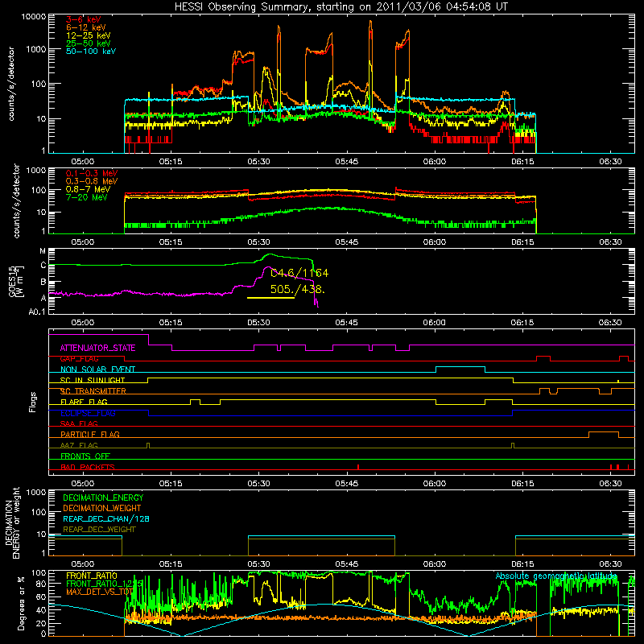Pick the green 25-50 keV legend label
Viewport: 644px width, 644px height.
click(x=89, y=43)
